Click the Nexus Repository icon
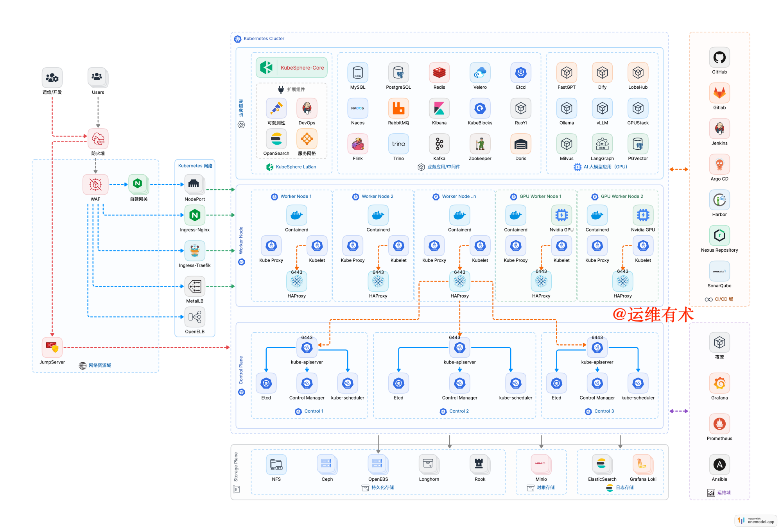This screenshot has width=782, height=532. pos(719,235)
